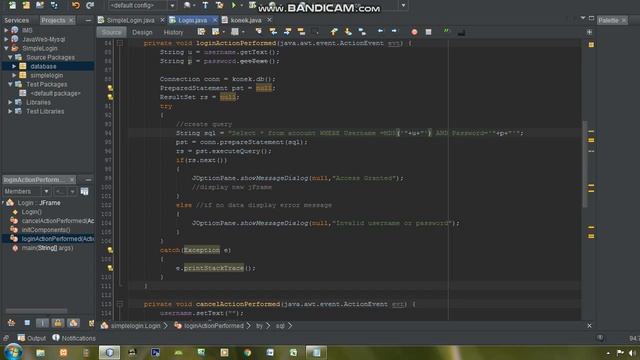Click the Shift Line Left arrow icon
Screen dimensions: 640x360
click(x=380, y=32)
